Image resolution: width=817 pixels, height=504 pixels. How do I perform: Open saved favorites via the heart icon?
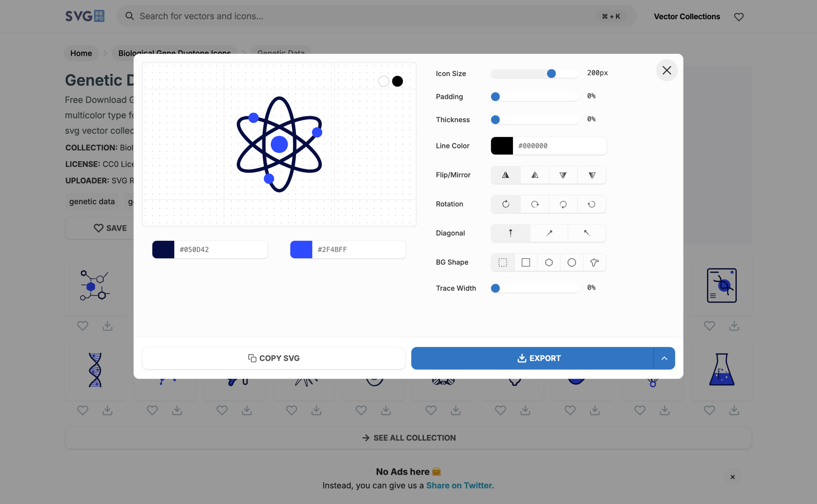point(738,16)
